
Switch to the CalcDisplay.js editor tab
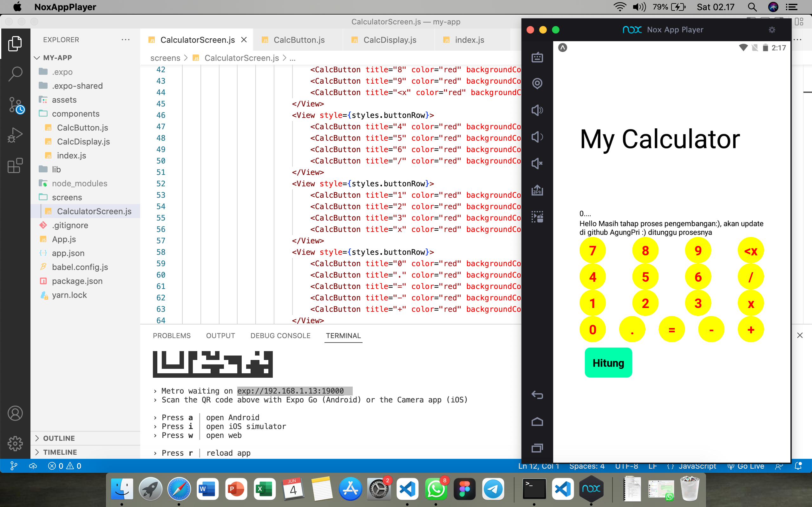click(390, 40)
